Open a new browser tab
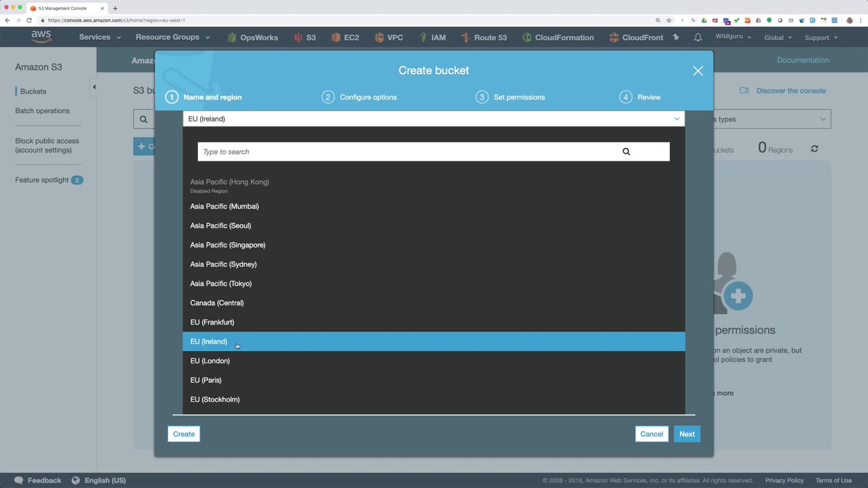The height and width of the screenshot is (488, 868). [x=115, y=8]
